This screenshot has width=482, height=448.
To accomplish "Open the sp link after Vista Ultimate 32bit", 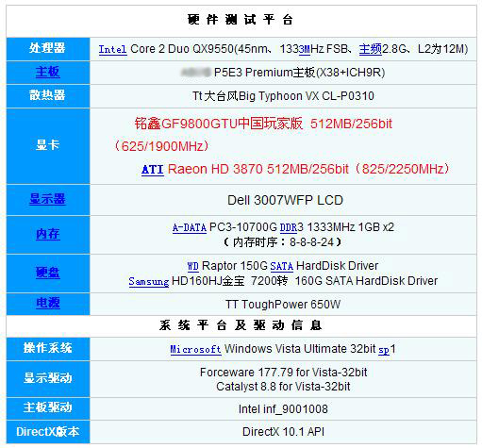I will point(384,350).
